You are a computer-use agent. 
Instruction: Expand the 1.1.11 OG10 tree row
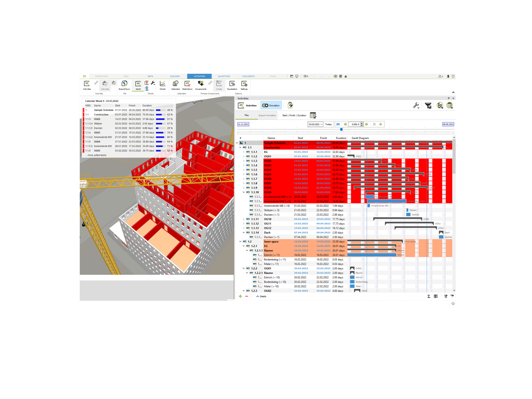click(x=244, y=219)
